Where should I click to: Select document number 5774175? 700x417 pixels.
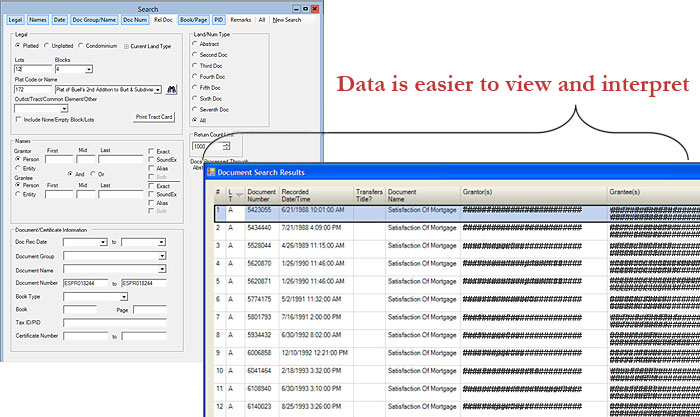(x=259, y=299)
